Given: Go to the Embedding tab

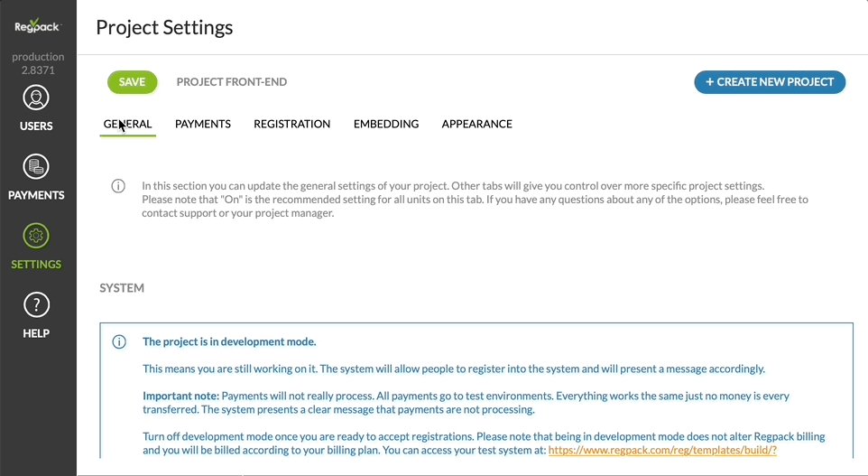Looking at the screenshot, I should click(x=386, y=124).
